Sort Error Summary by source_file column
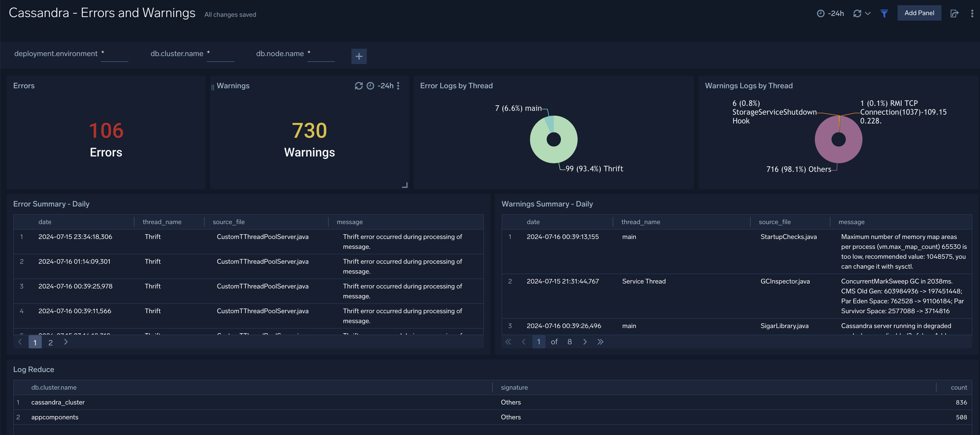This screenshot has width=980, height=435. tap(228, 222)
